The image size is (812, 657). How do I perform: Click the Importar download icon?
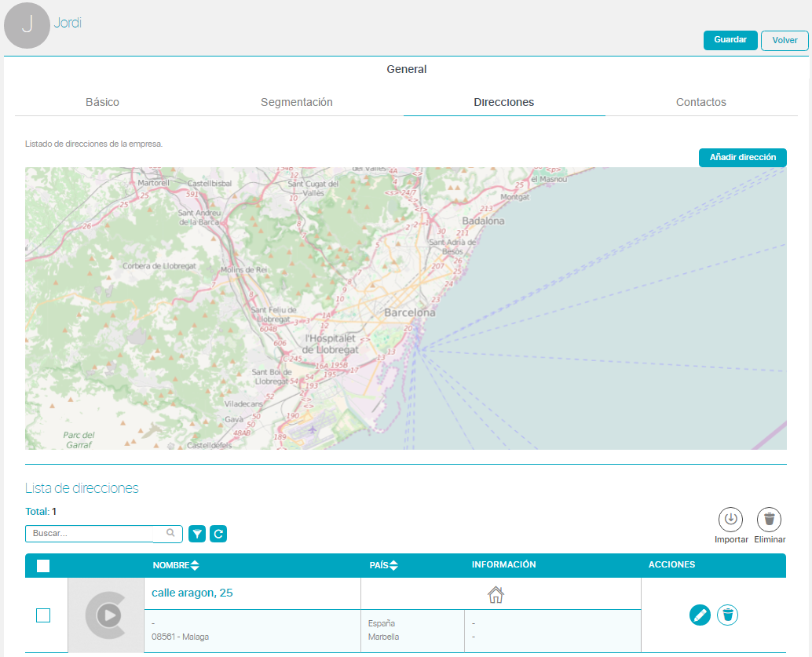tap(730, 520)
